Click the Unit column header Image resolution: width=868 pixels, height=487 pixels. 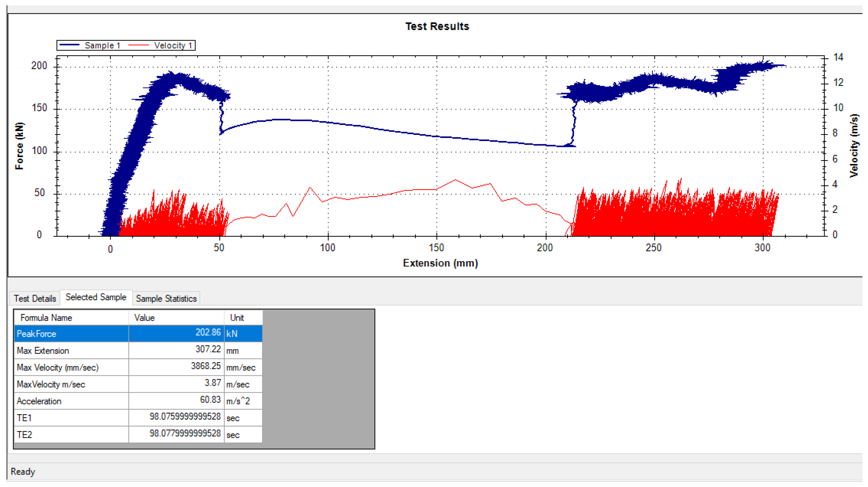(237, 318)
